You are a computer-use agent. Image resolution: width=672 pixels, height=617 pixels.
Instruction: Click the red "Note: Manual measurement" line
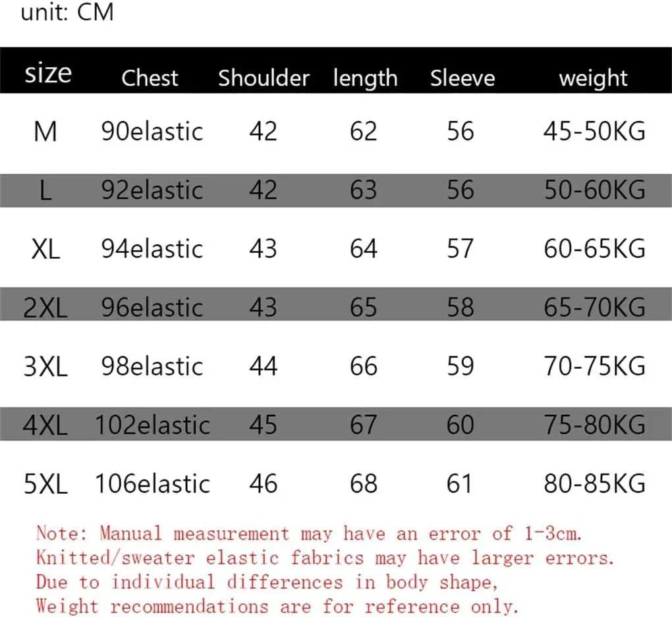tap(309, 533)
